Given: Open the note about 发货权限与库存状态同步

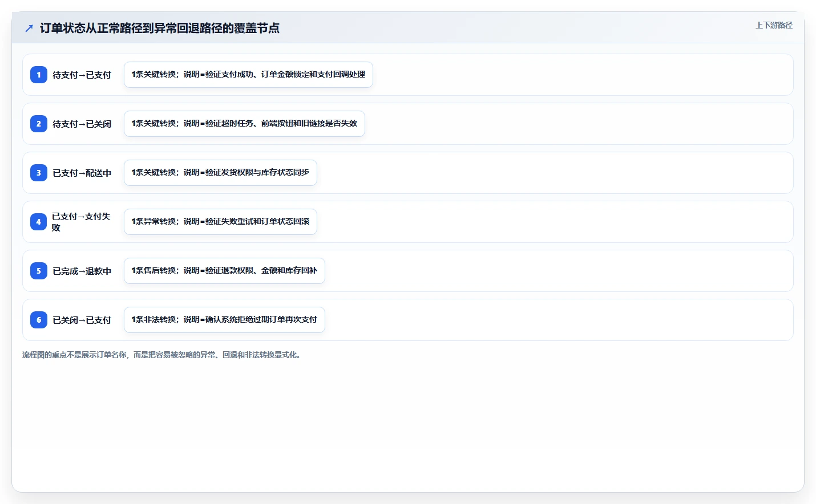Looking at the screenshot, I should tap(220, 173).
